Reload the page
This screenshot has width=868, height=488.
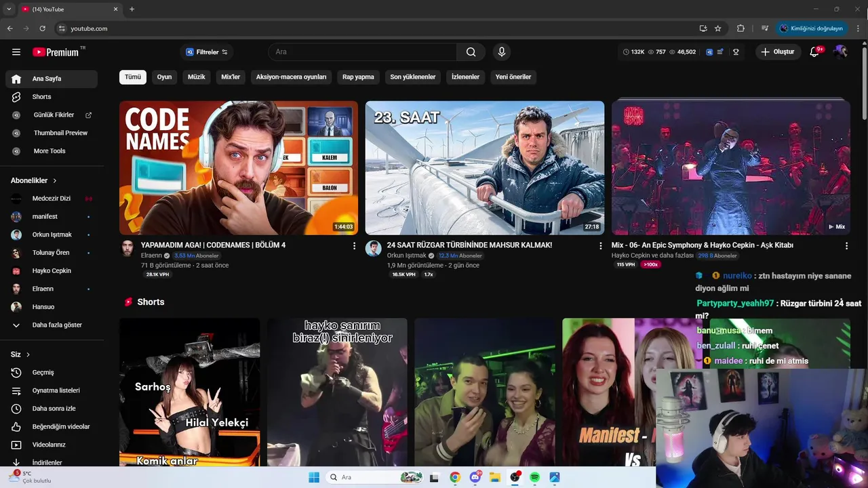click(42, 28)
